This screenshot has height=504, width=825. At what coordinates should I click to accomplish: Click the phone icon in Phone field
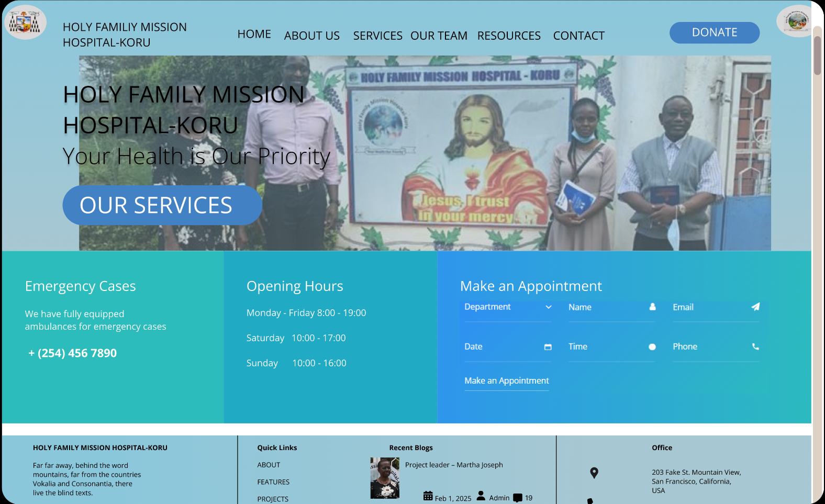click(x=755, y=346)
